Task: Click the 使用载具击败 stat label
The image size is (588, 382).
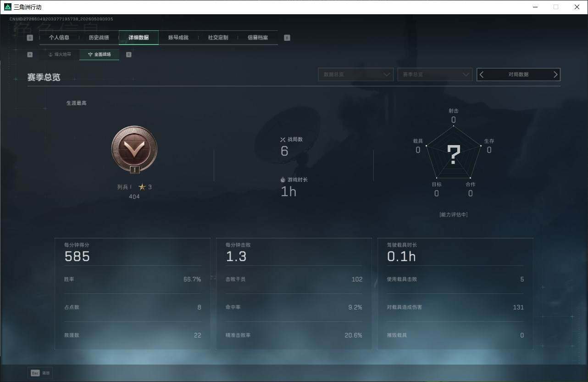Action: (402, 279)
